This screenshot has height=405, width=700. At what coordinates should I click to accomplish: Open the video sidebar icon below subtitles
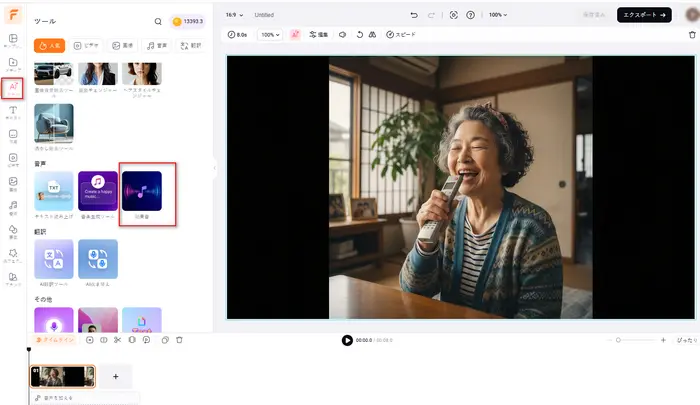tap(13, 160)
